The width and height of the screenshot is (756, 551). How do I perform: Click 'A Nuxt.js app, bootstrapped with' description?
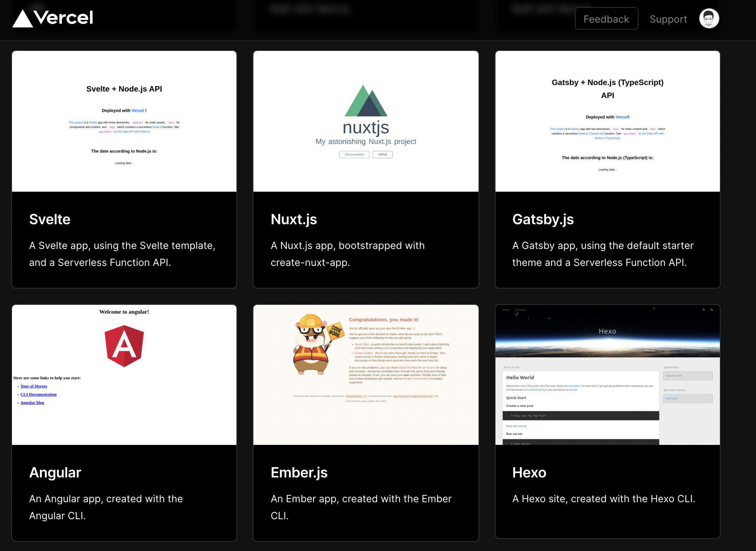pyautogui.click(x=348, y=245)
